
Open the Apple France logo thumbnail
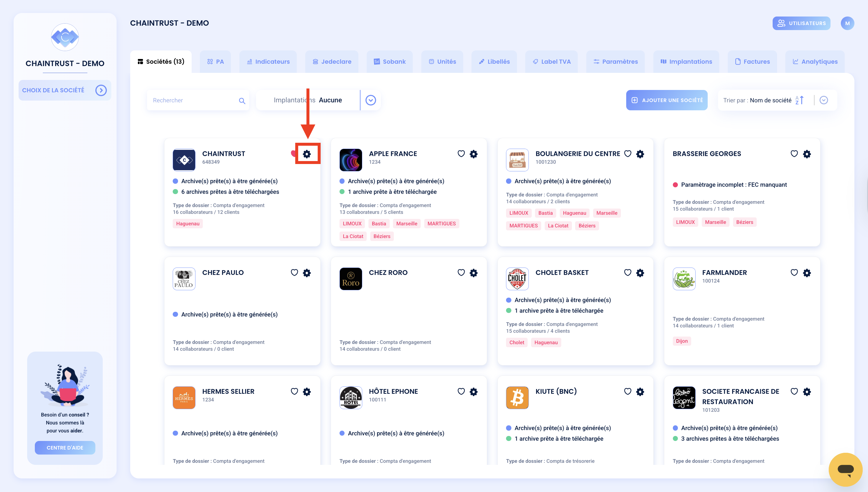point(351,160)
